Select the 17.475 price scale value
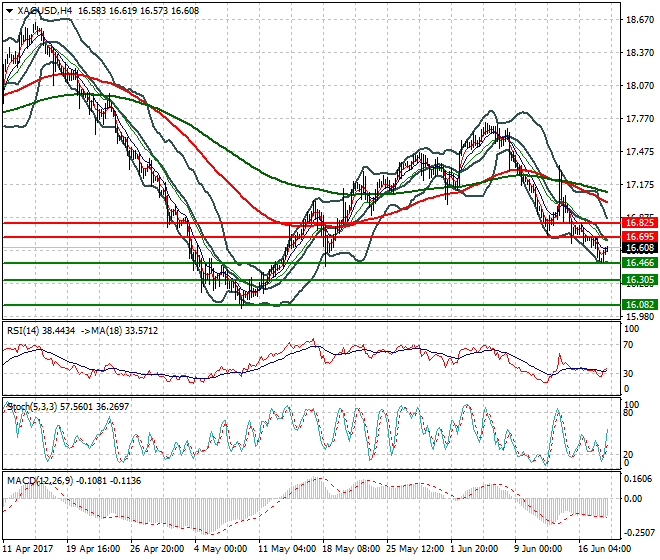This screenshot has width=660, height=560. pyautogui.click(x=640, y=152)
